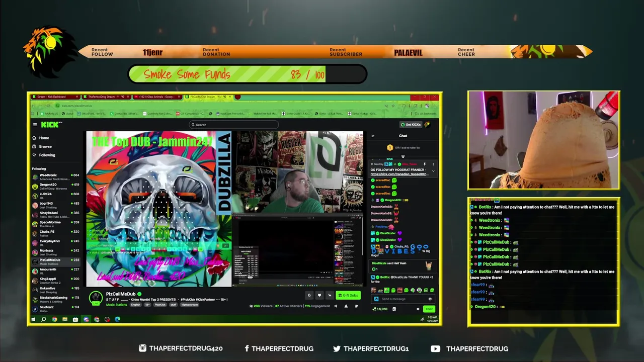Click the PickKick stream tag
This screenshot has height=362, width=644.
160,305
